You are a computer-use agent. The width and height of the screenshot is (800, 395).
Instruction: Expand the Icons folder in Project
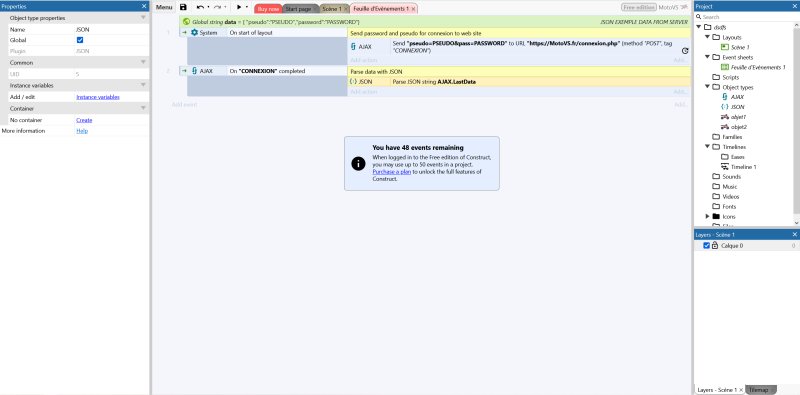(708, 216)
